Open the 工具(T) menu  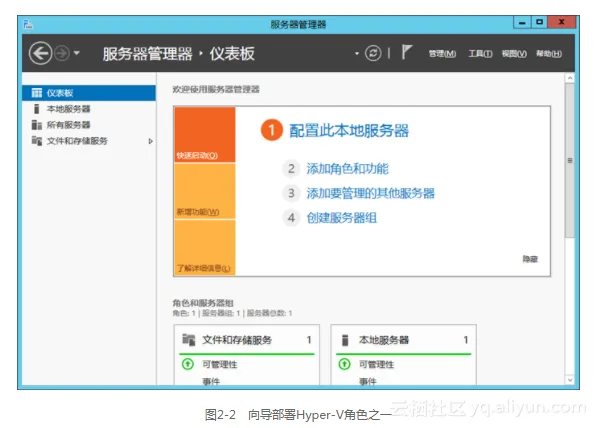[x=480, y=54]
